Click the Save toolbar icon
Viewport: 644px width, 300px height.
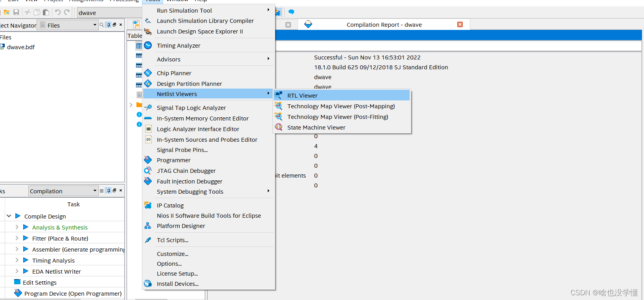point(16,13)
